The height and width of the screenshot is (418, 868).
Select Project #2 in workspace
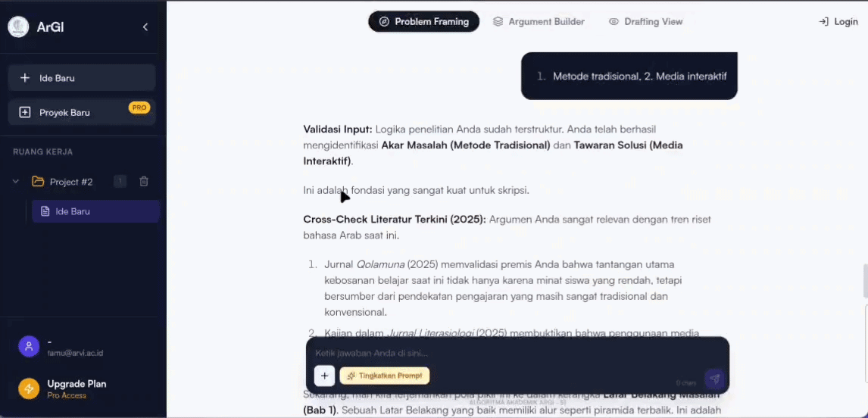coord(71,182)
